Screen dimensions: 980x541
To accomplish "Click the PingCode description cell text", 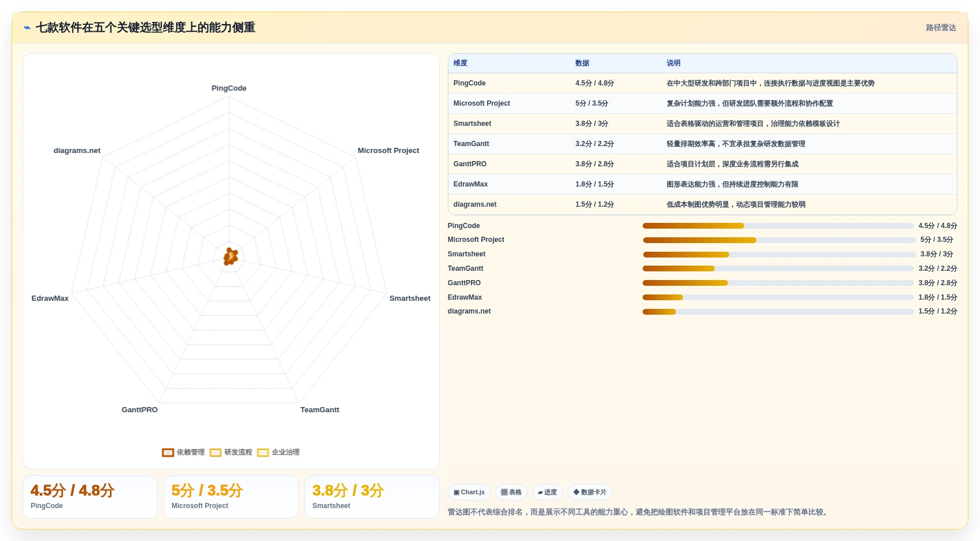I will click(770, 83).
